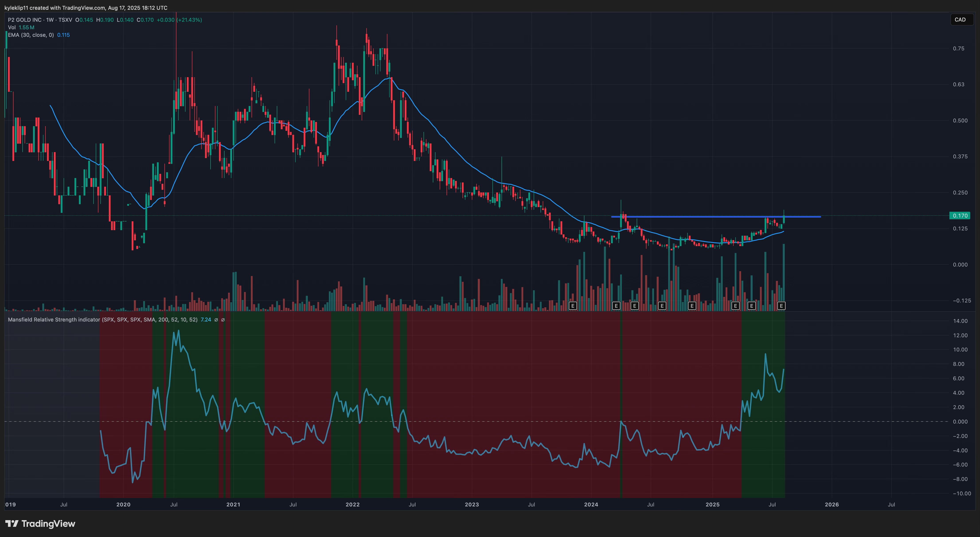Click the 0.500 price scale label

point(960,121)
